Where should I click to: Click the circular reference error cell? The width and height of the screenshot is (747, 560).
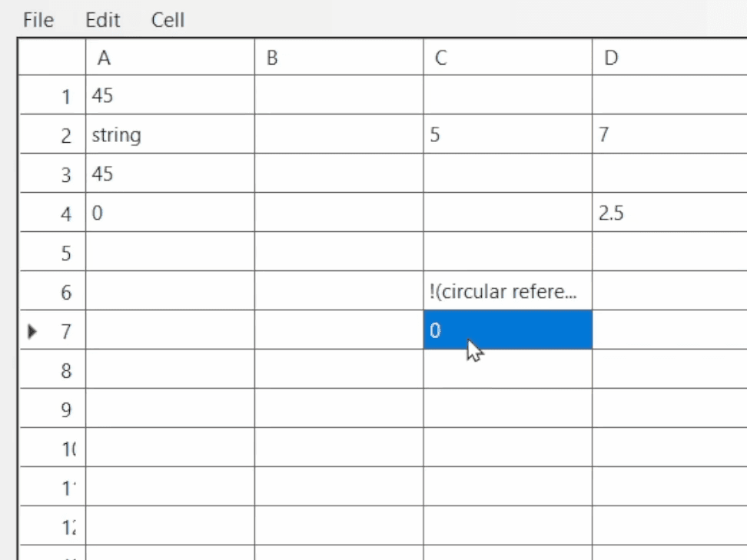(508, 291)
